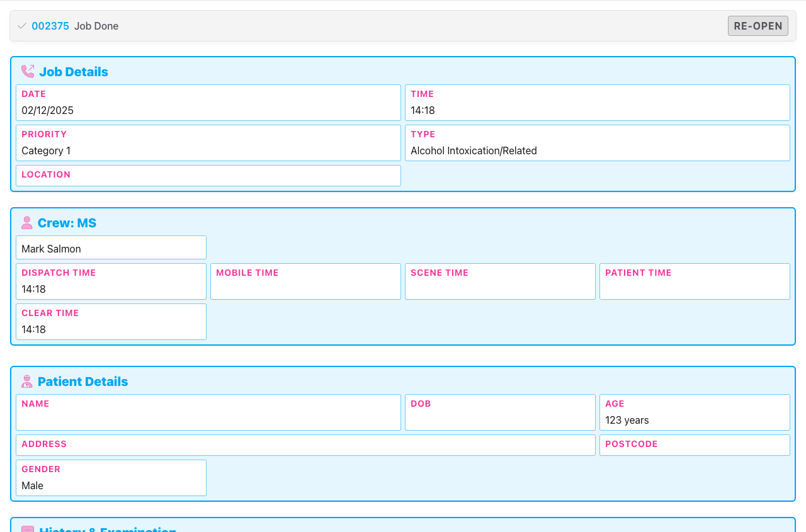Edit the CLEAR TIME field showing 14:18
Screen dimensions: 806x532
point(111,329)
